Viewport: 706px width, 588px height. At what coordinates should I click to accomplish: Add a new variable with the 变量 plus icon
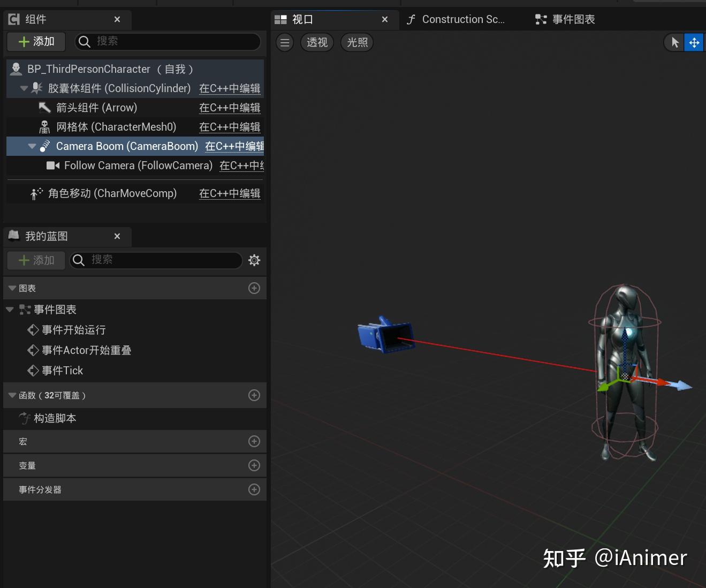click(x=254, y=465)
